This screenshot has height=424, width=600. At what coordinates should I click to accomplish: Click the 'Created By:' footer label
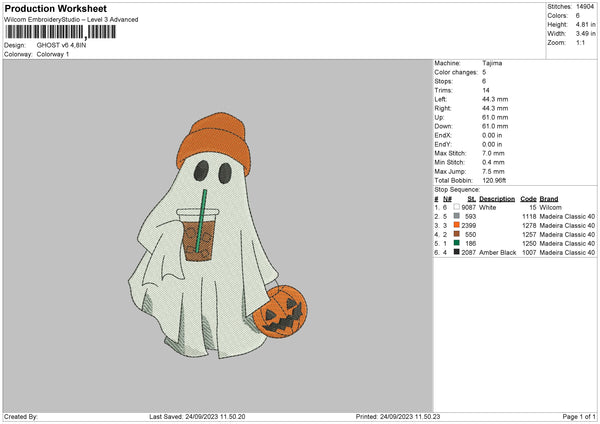[21, 416]
